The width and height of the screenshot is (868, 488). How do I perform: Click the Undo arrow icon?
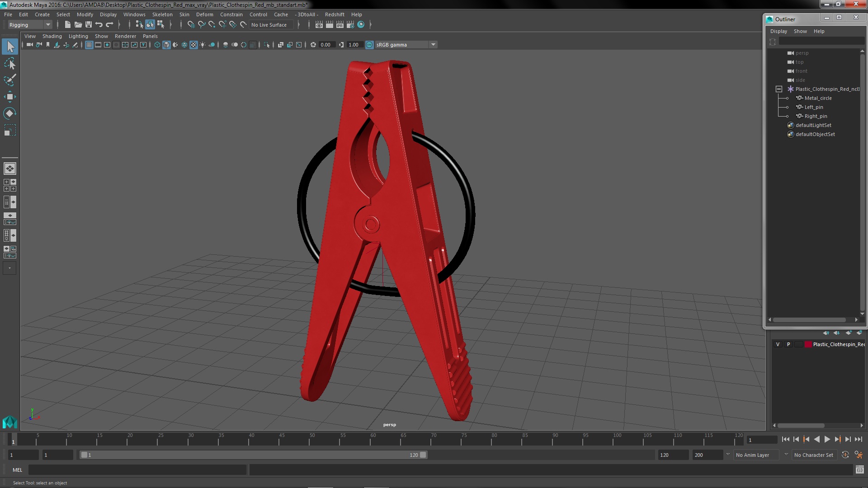point(99,25)
